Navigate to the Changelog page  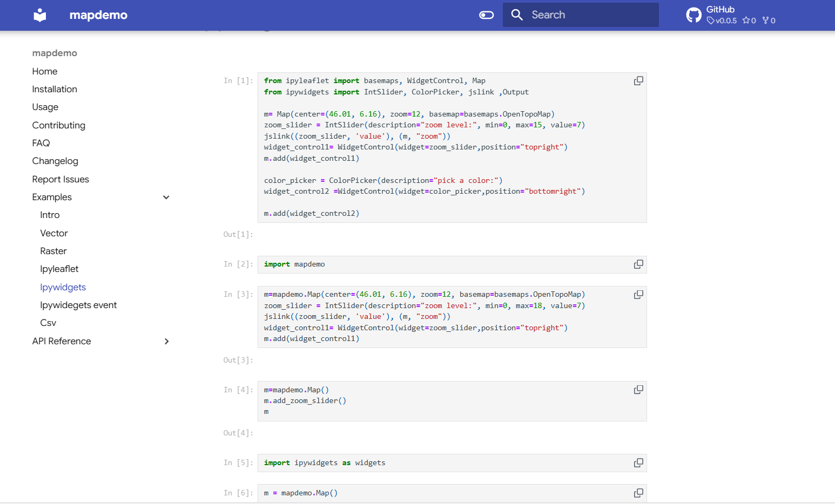click(55, 161)
